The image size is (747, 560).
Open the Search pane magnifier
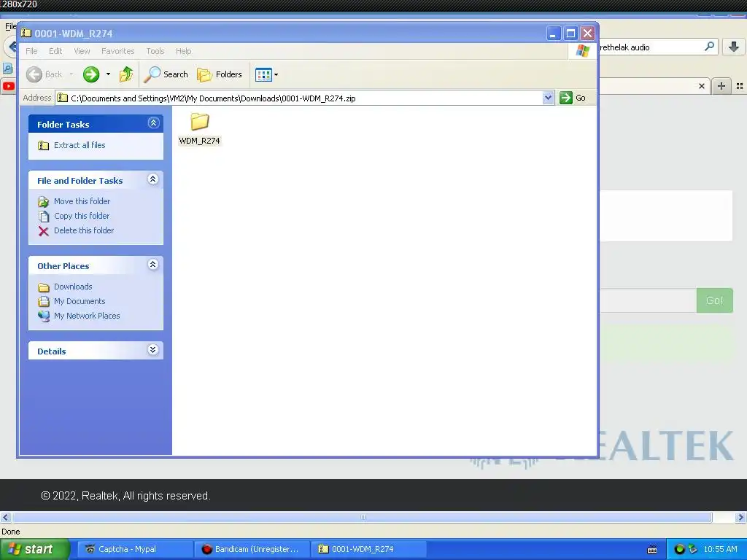[152, 74]
